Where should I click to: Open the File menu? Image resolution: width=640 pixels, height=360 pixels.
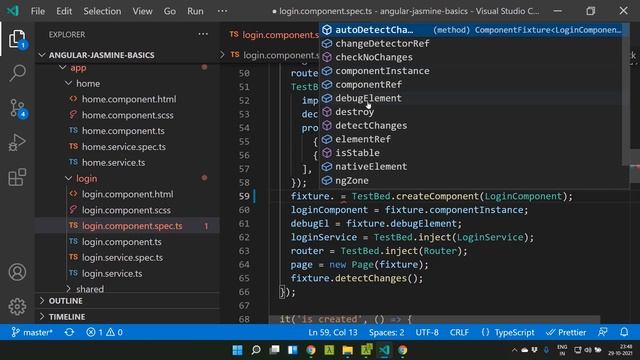38,11
